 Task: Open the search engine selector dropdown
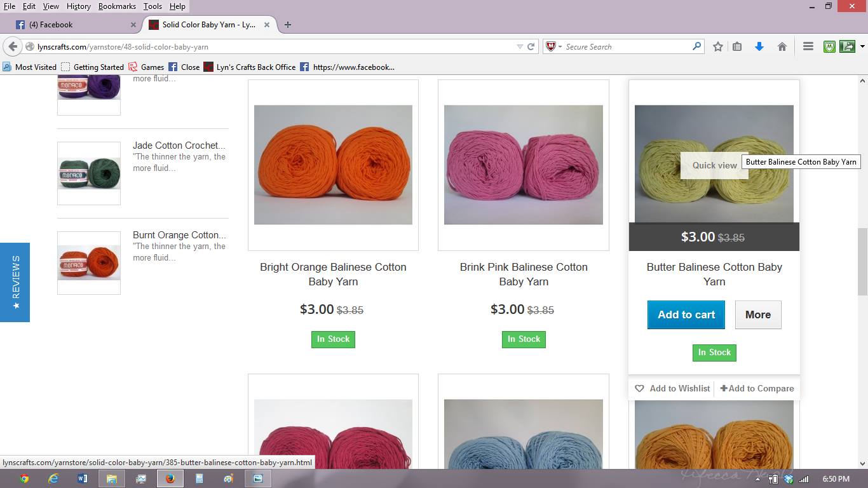[x=560, y=46]
